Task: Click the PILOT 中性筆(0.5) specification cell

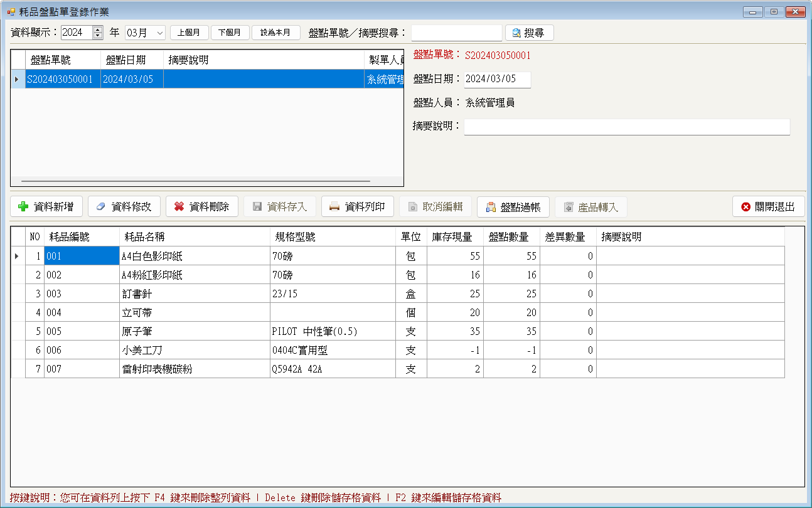Action: [333, 331]
